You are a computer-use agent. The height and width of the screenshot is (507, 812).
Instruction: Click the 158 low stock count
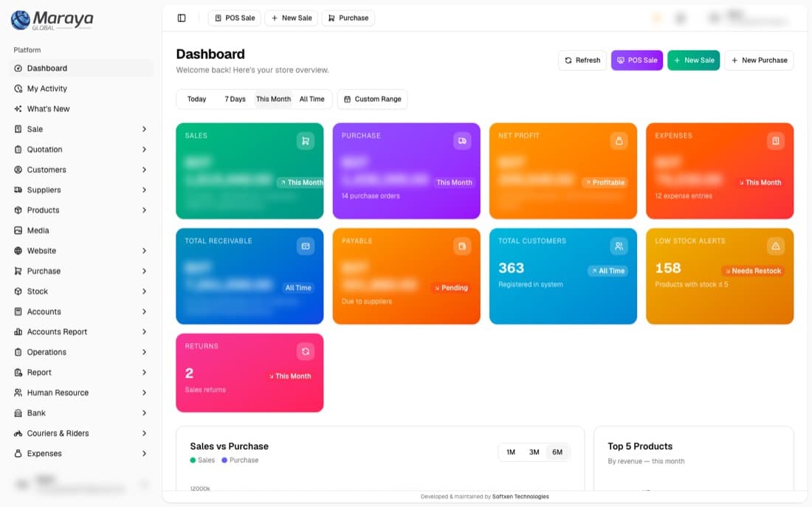click(x=668, y=268)
